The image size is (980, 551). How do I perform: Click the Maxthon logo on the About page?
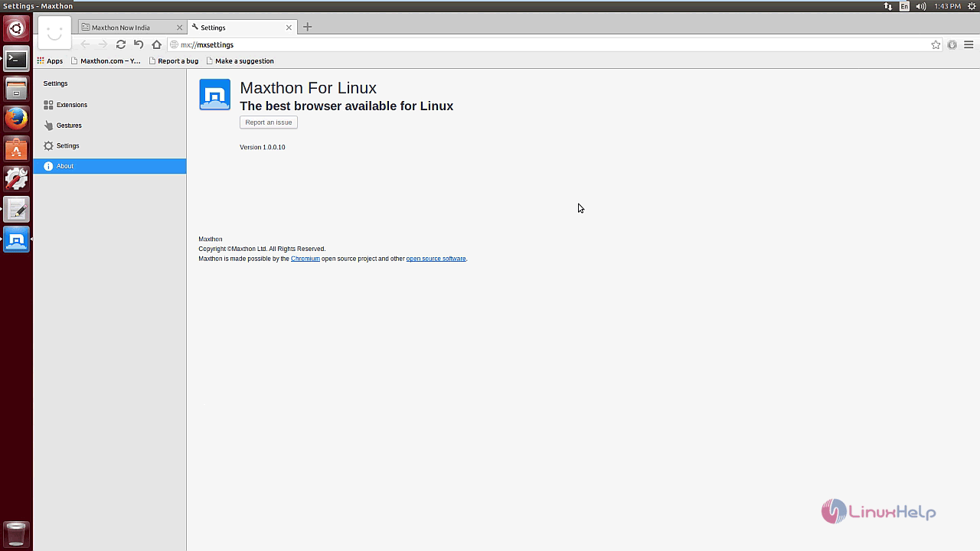[x=214, y=95]
